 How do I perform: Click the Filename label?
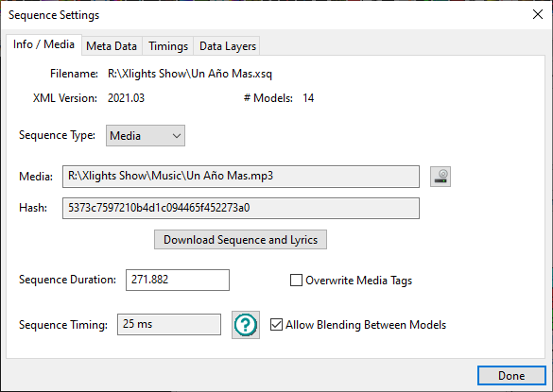pos(74,74)
